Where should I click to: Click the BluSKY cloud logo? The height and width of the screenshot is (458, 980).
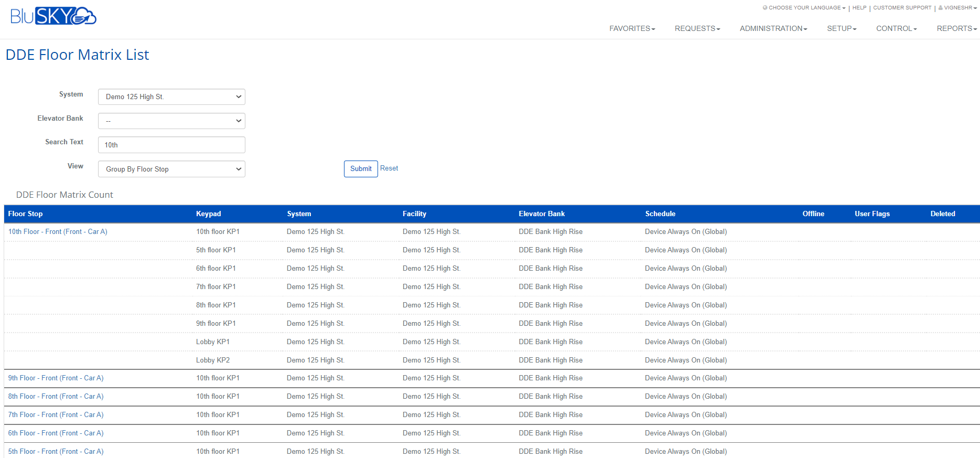click(53, 16)
